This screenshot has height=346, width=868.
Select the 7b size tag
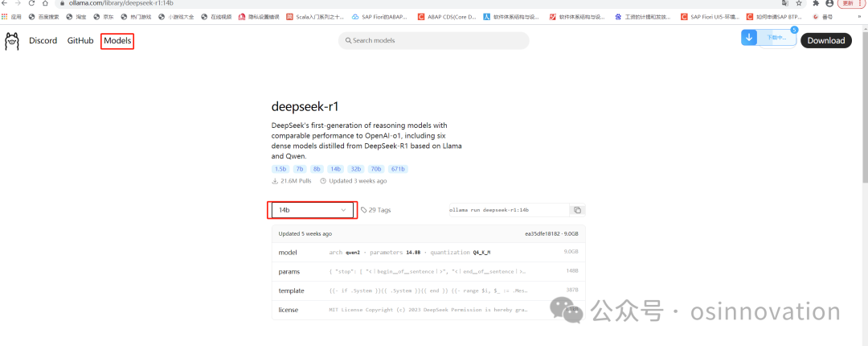pyautogui.click(x=300, y=169)
